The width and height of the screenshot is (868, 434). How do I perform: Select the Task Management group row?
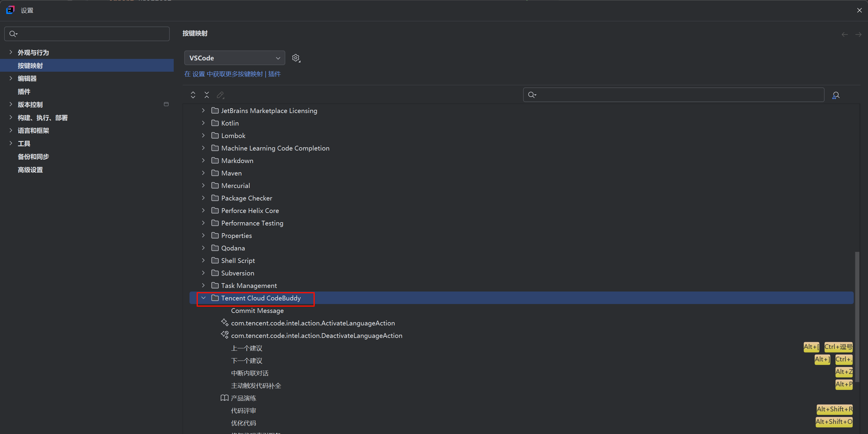click(x=521, y=285)
